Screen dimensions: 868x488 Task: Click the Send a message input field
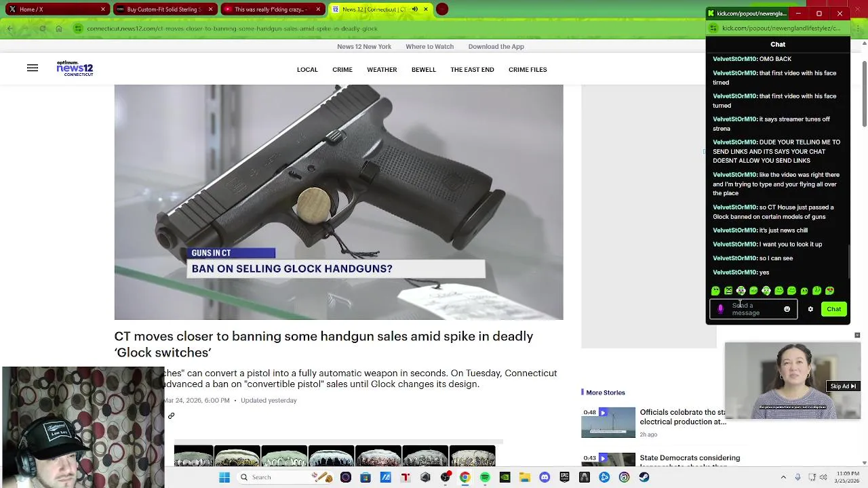(x=754, y=309)
